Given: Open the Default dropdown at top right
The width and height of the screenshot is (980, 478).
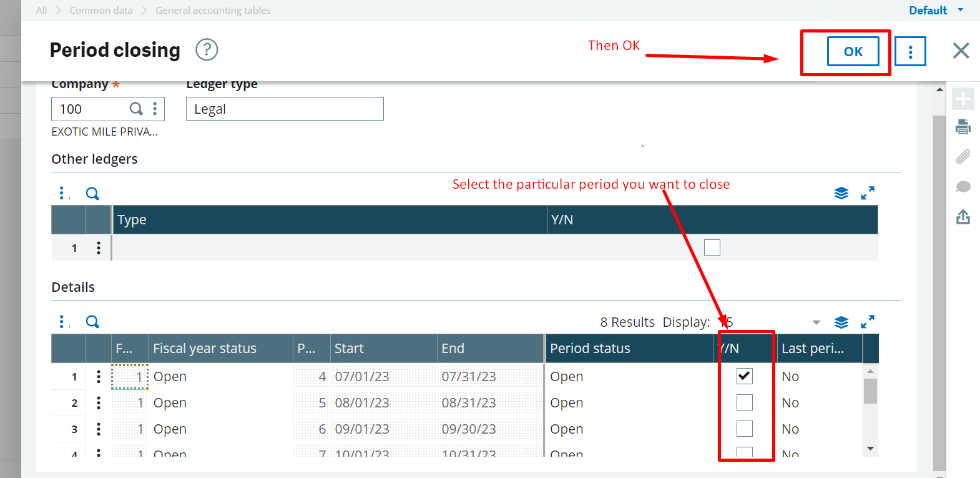Looking at the screenshot, I should (x=936, y=10).
